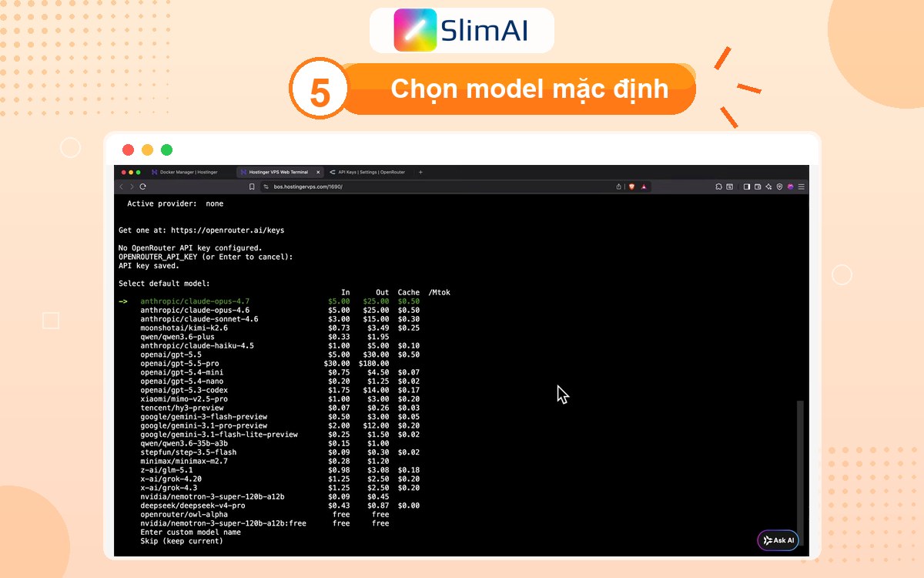Select openrouter/owl-alpha free model
The image size is (924, 578).
(x=184, y=515)
